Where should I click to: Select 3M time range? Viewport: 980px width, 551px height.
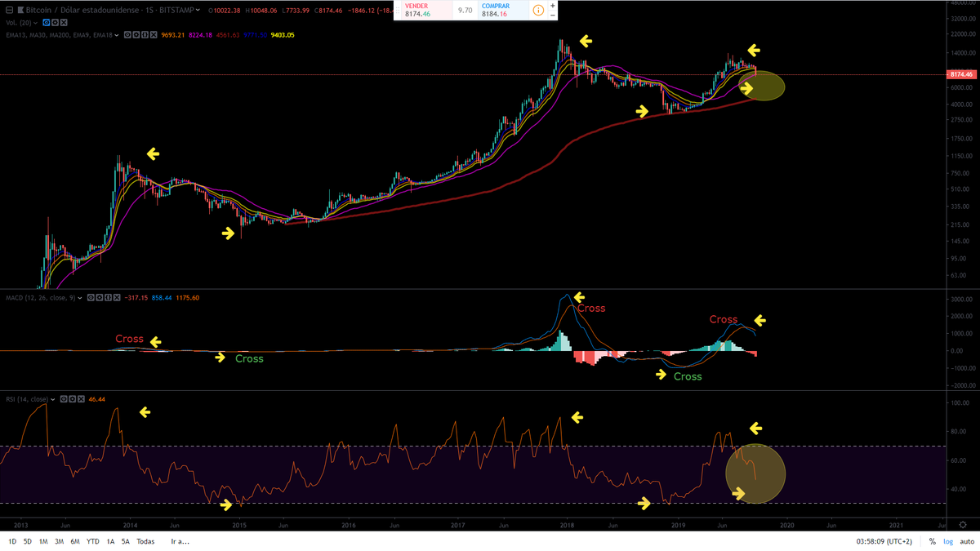59,541
